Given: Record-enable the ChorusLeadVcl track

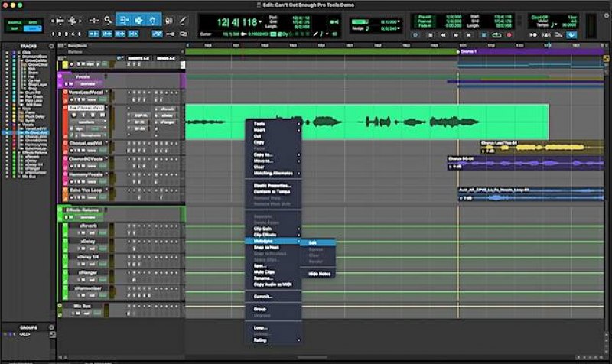Looking at the screenshot, I should pyautogui.click(x=72, y=151).
